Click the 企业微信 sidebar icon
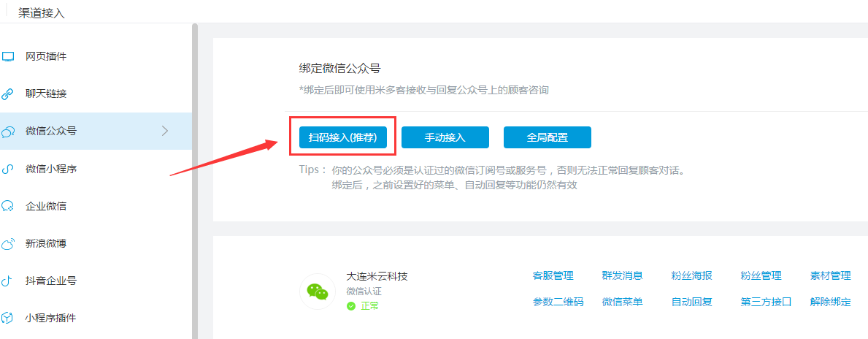Image resolution: width=868 pixels, height=339 pixels. tap(8, 207)
